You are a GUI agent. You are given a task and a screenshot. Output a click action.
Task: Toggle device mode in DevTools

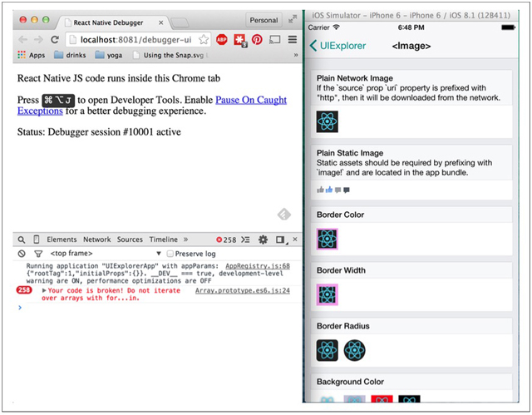coord(37,240)
